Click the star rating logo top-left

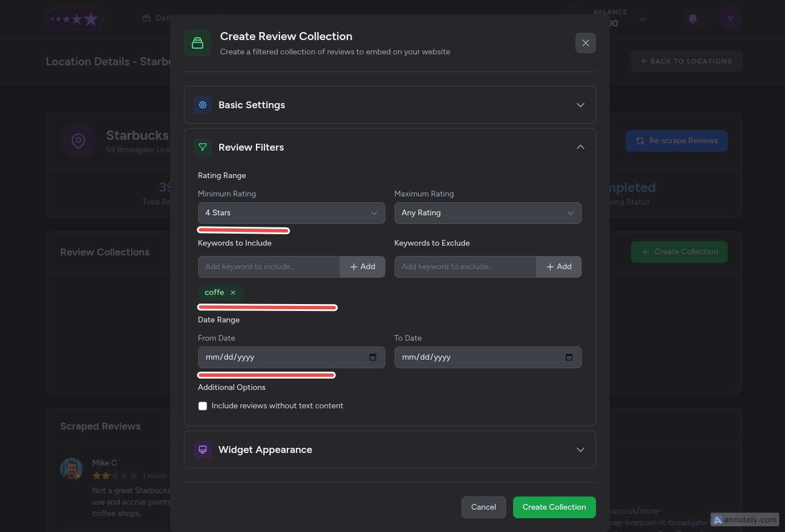[x=74, y=18]
